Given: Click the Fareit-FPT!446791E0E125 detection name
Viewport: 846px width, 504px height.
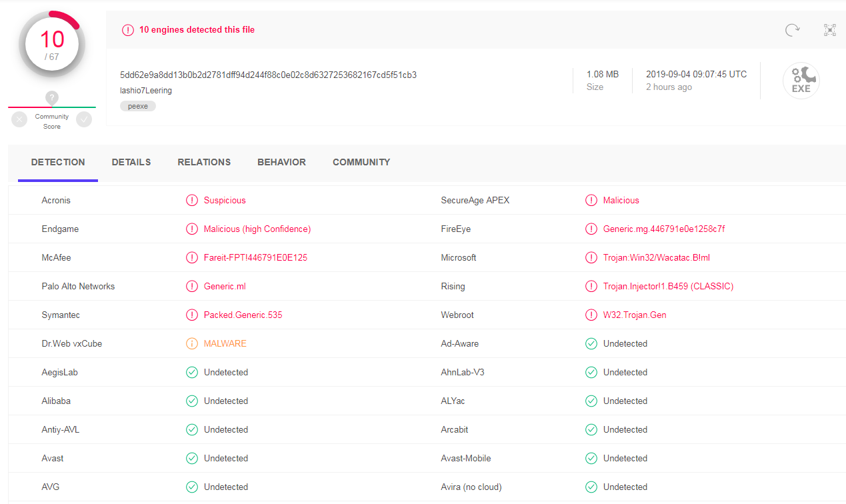Looking at the screenshot, I should (255, 257).
